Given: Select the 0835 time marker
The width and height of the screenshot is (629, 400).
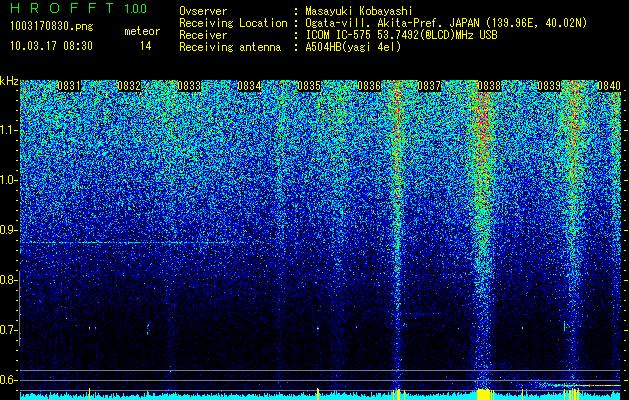Looking at the screenshot, I should click(309, 86).
